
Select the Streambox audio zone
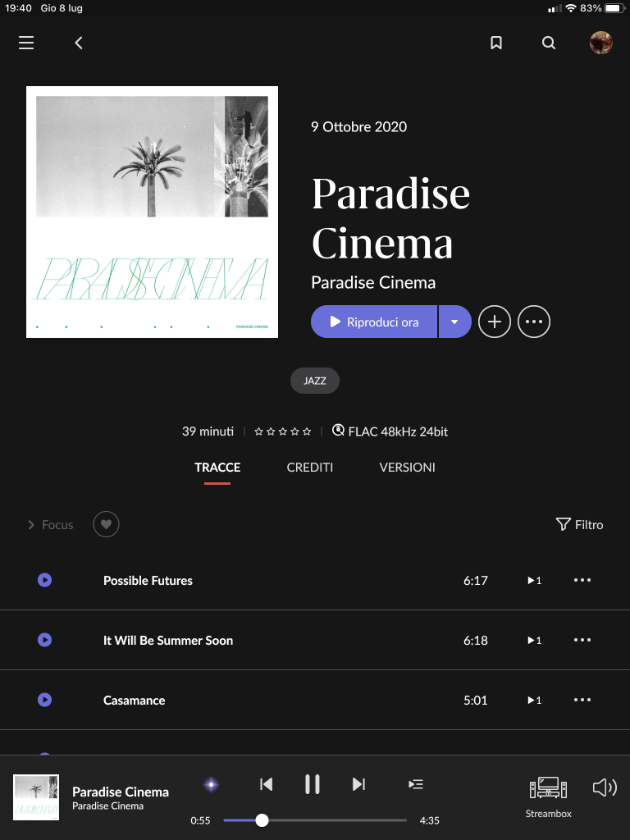tap(548, 797)
